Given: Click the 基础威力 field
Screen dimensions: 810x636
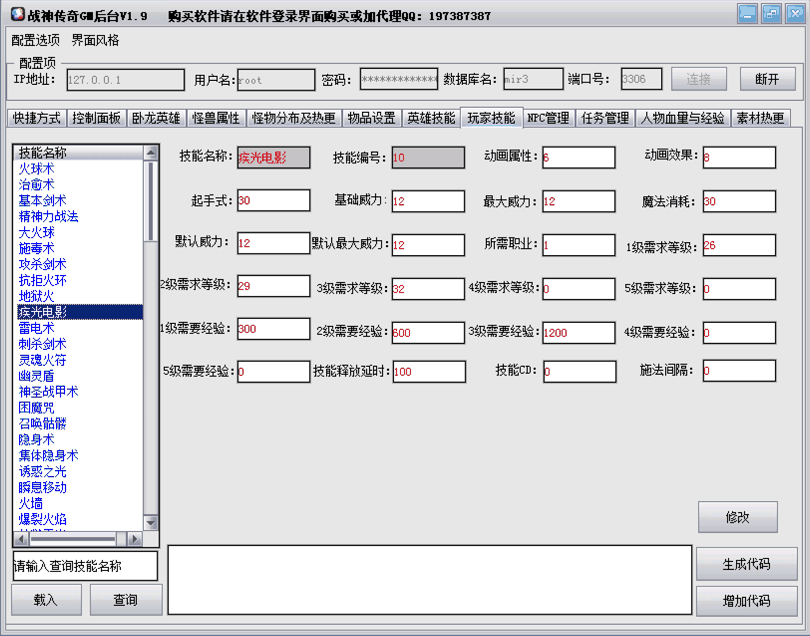Looking at the screenshot, I should (428, 201).
